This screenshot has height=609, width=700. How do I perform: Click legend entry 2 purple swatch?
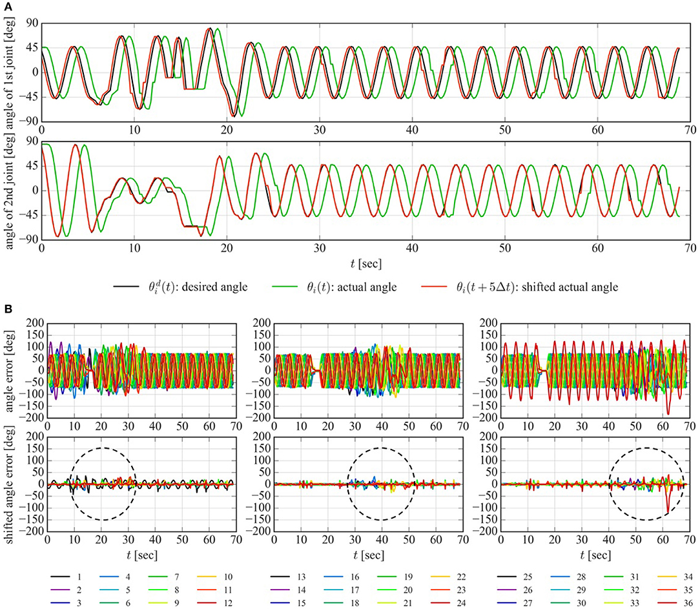coord(60,590)
